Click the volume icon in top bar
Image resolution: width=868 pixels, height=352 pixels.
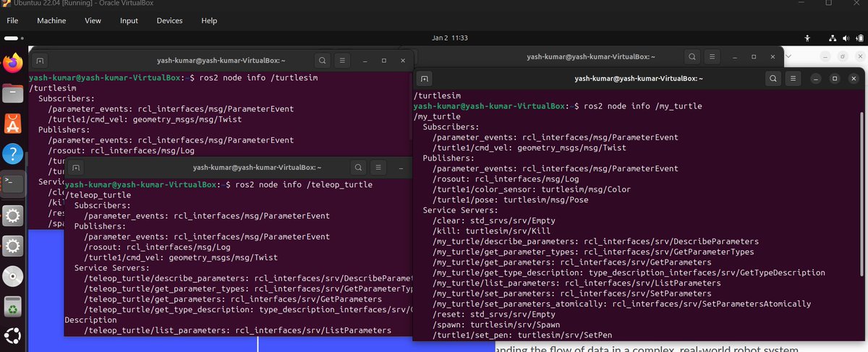(845, 38)
